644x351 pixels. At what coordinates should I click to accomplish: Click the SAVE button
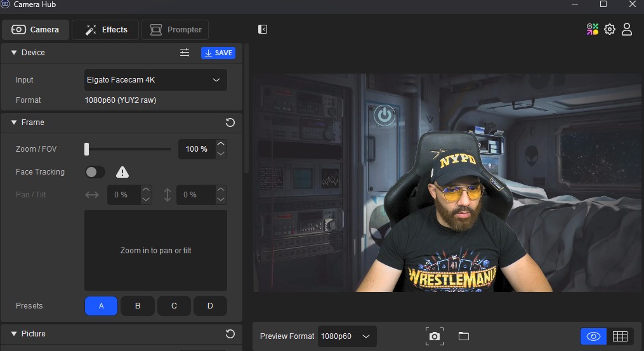click(218, 53)
